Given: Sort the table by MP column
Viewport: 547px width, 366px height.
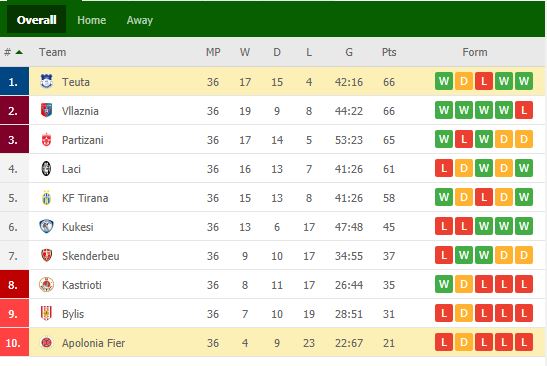Looking at the screenshot, I should (213, 52).
